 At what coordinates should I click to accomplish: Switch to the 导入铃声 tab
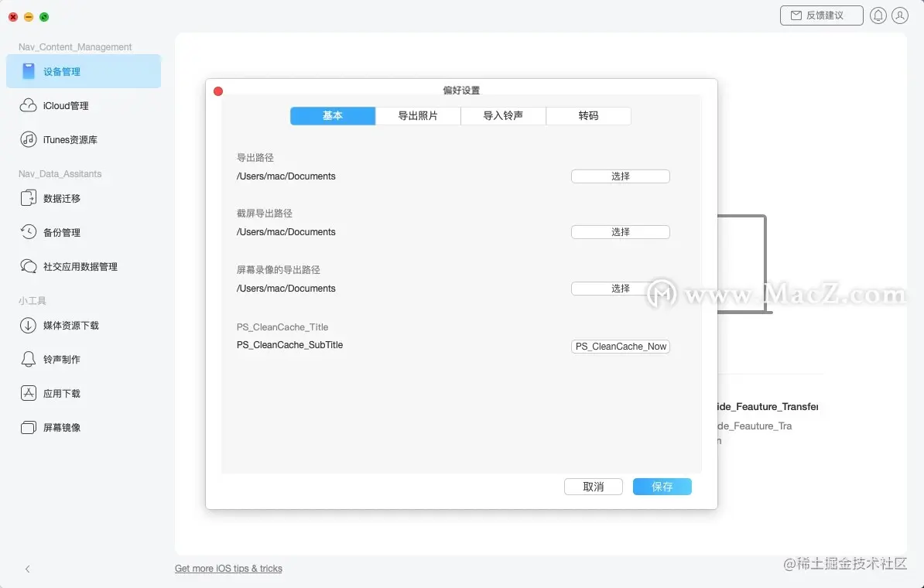[503, 115]
